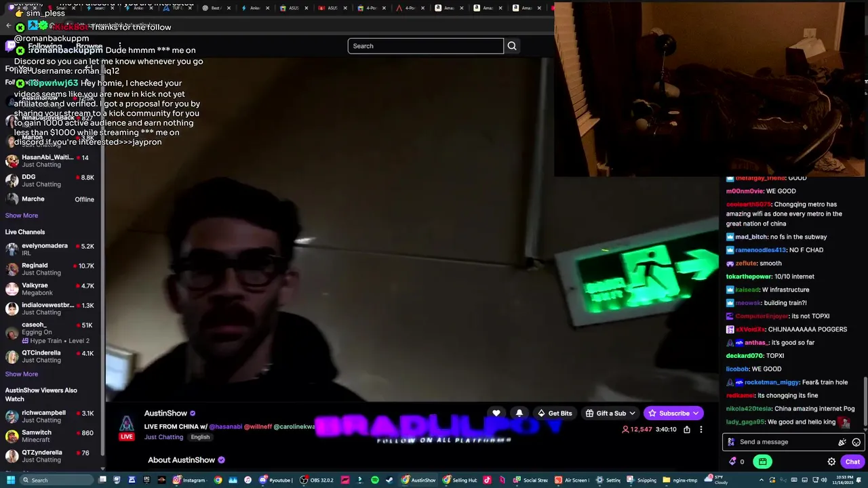The image size is (868, 488).
Task: Click the Just Chatting category link
Action: 163,437
